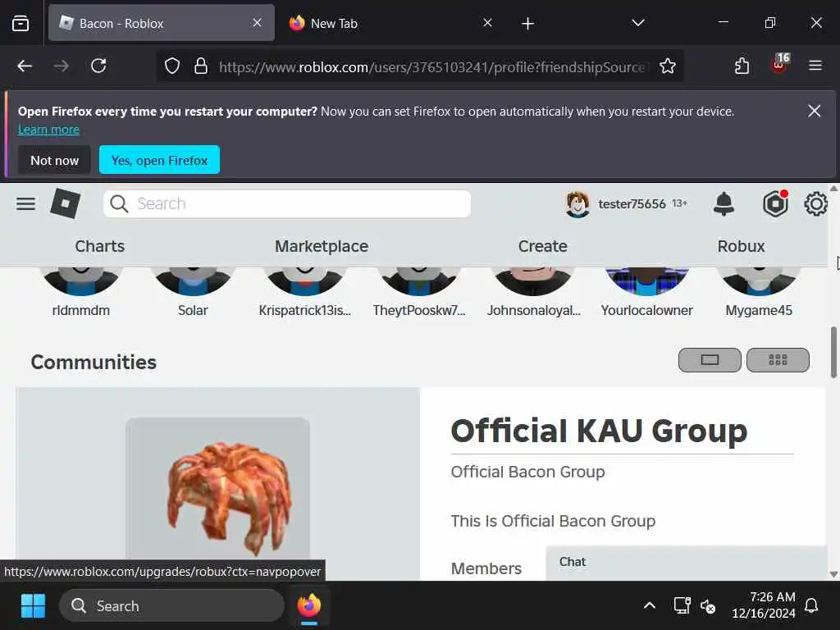Image resolution: width=840 pixels, height=630 pixels.
Task: Click the tester75656 username link
Action: (632, 203)
